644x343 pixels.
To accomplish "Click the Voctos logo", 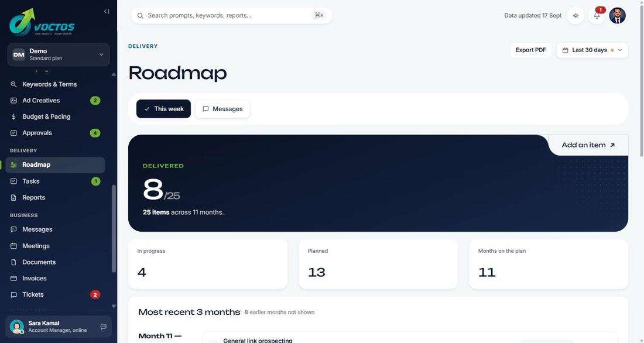I will (x=42, y=22).
